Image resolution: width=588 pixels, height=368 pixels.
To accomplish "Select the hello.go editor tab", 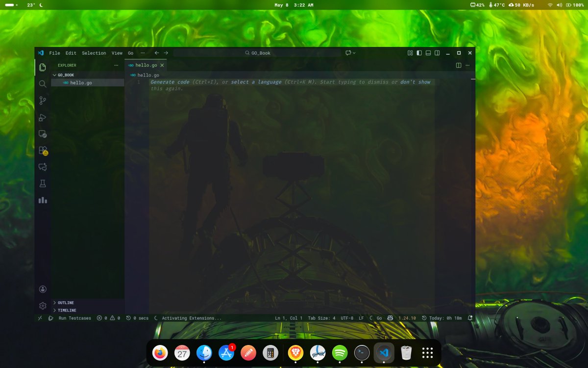I will click(146, 65).
